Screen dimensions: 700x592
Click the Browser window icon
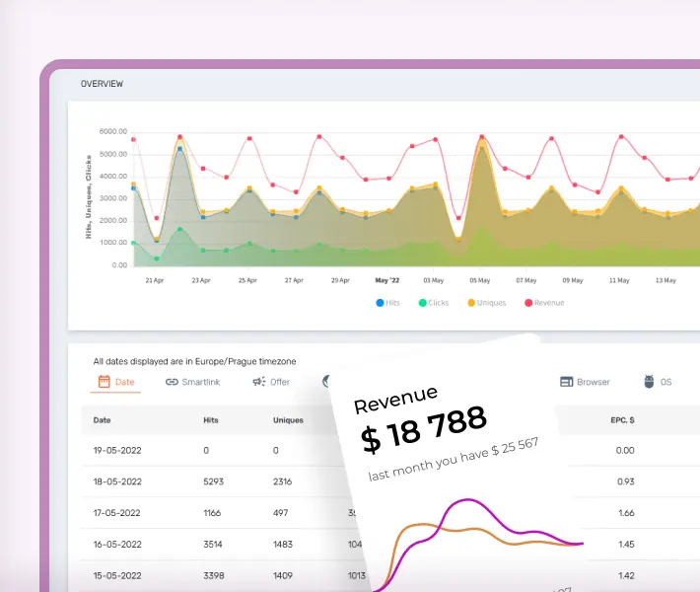click(x=567, y=382)
